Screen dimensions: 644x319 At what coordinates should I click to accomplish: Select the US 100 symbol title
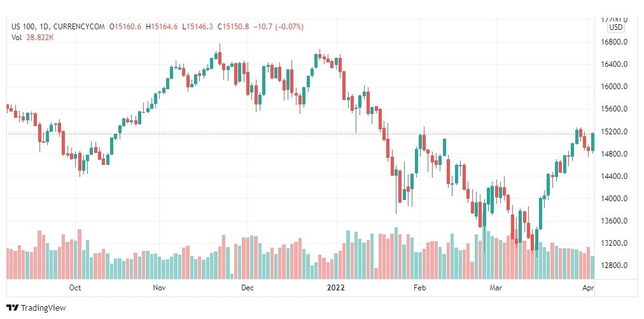pos(23,27)
